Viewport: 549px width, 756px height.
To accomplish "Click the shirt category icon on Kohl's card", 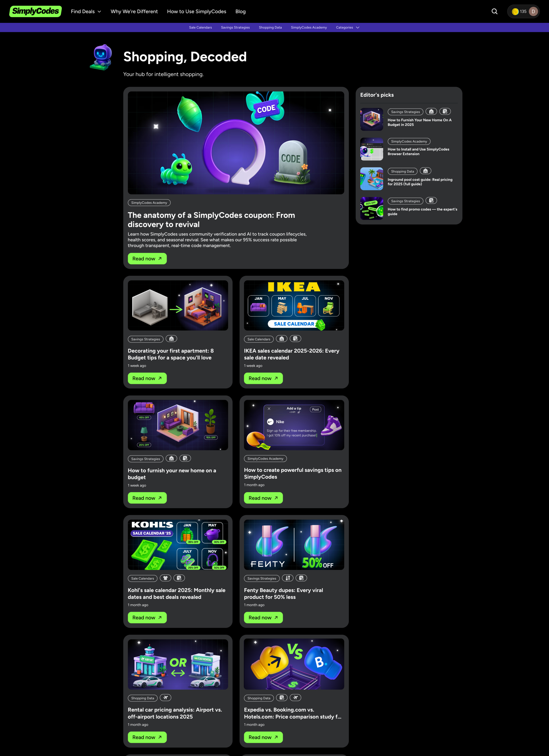I will 166,578.
